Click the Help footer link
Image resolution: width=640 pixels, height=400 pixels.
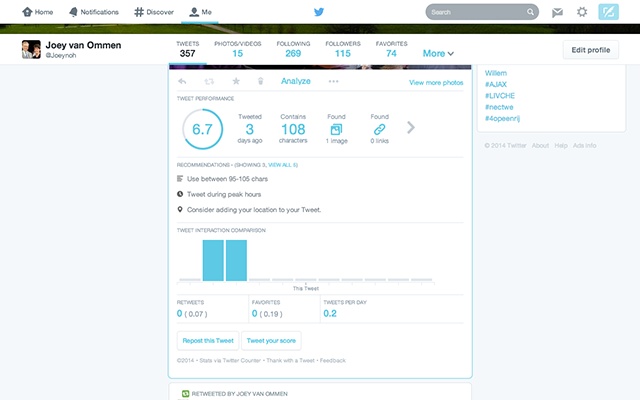[x=561, y=145]
